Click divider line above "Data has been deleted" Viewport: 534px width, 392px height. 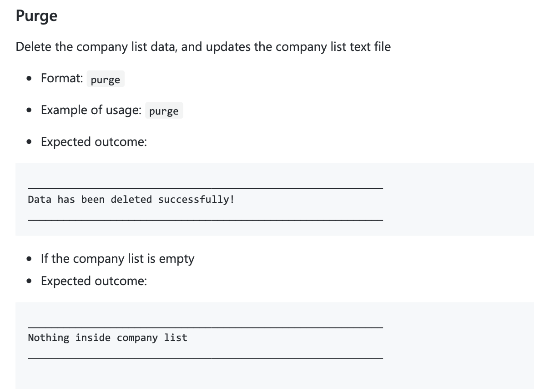pos(205,188)
